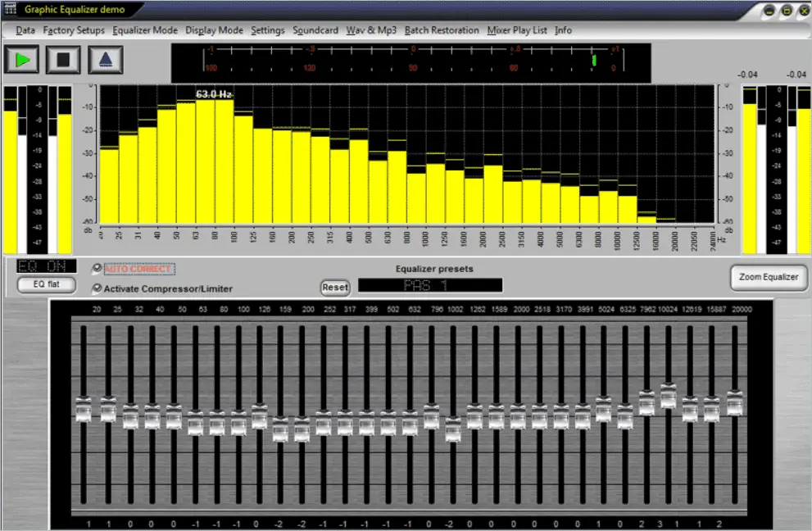Maximize the Graphic Equalizer window
The image size is (812, 531).
787,11
